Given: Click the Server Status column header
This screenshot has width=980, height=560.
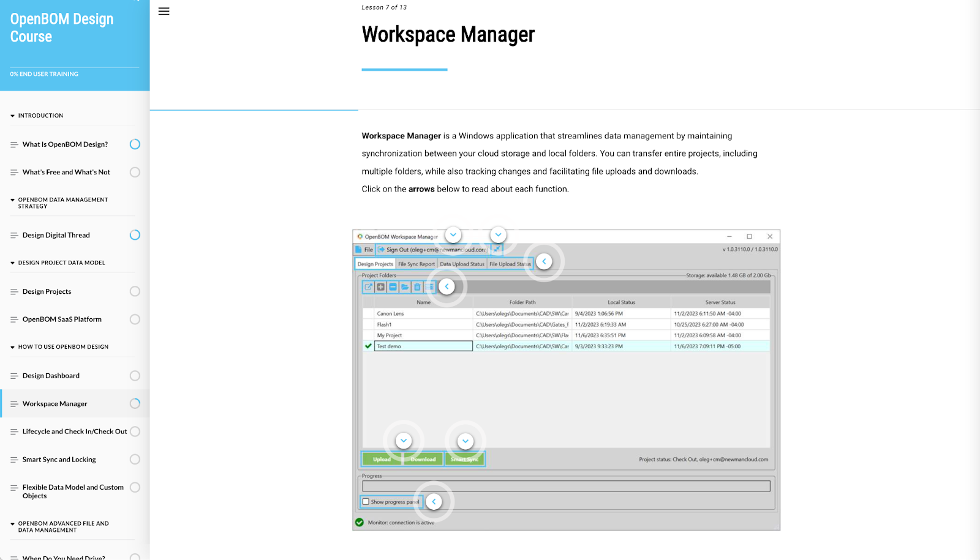Looking at the screenshot, I should coord(720,302).
